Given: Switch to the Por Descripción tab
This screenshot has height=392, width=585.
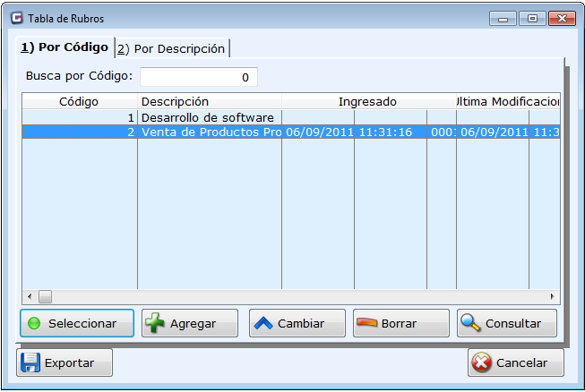Looking at the screenshot, I should tap(171, 48).
